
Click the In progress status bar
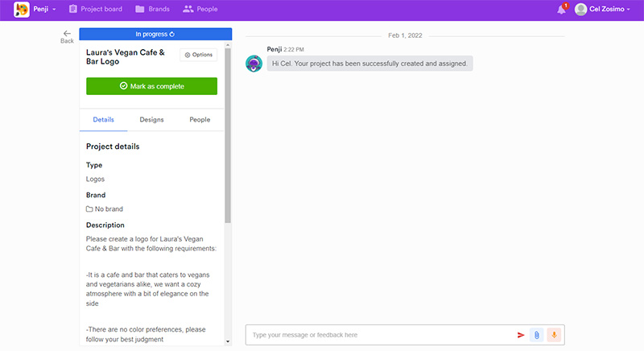coord(155,34)
